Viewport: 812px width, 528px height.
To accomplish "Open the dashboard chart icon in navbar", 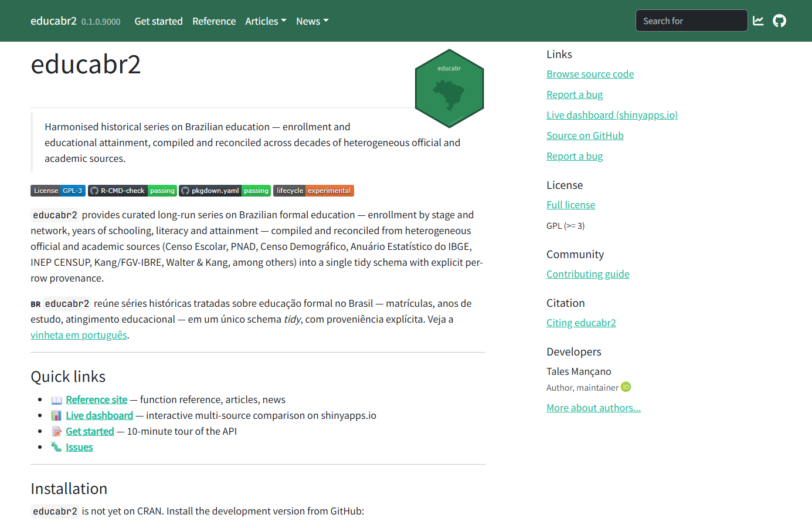I will click(x=758, y=21).
